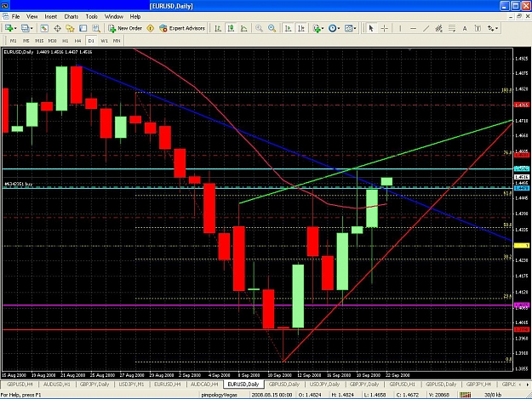Toggle chart Auto Scroll
This screenshot has height=399, width=532.
click(288, 28)
